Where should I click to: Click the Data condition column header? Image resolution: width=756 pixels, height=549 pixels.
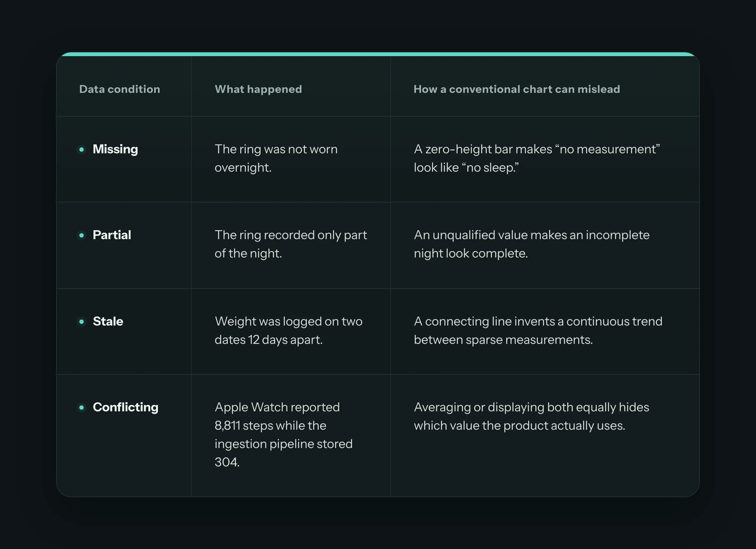120,89
